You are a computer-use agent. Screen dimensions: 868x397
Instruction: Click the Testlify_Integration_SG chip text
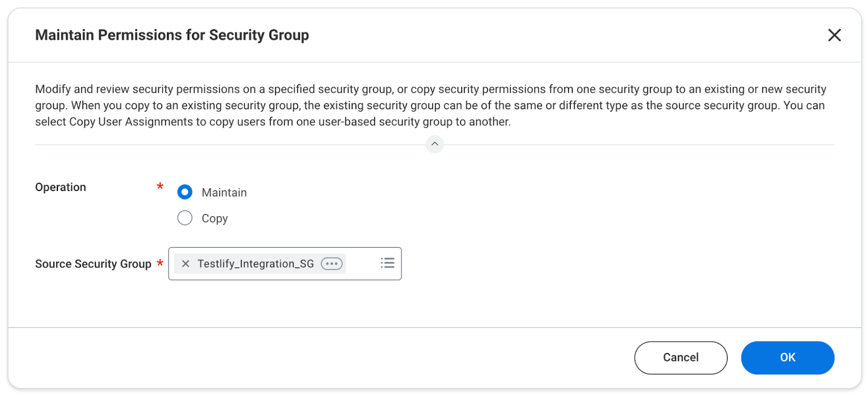tap(256, 264)
